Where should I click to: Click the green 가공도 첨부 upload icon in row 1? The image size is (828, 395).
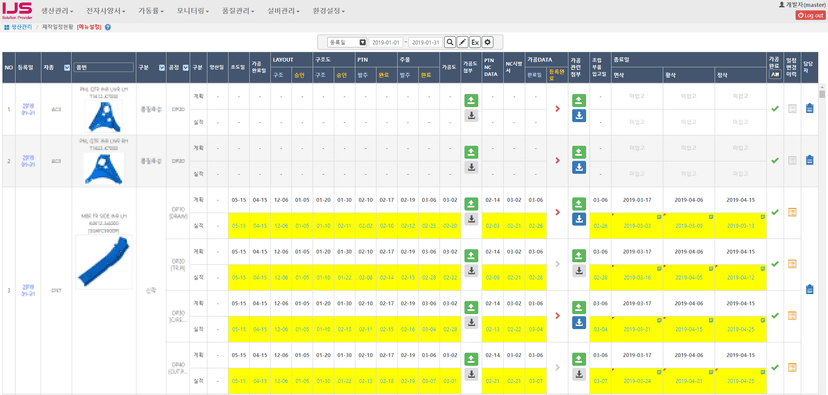(471, 100)
